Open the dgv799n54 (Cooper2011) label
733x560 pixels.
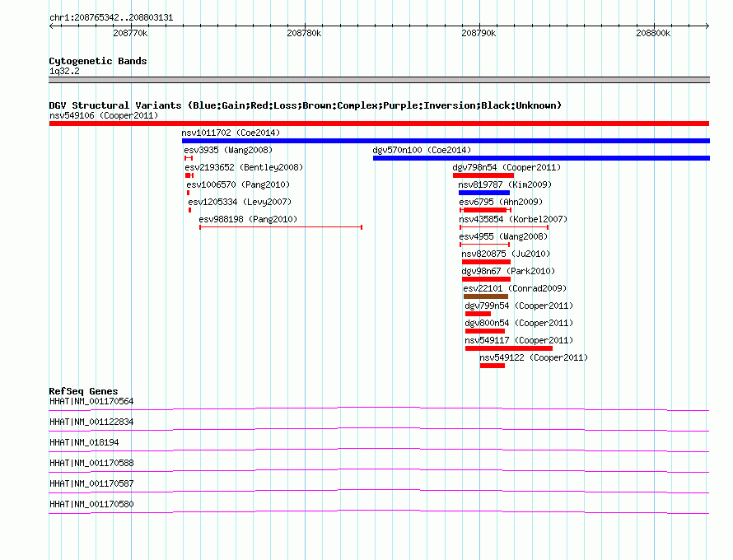point(519,306)
